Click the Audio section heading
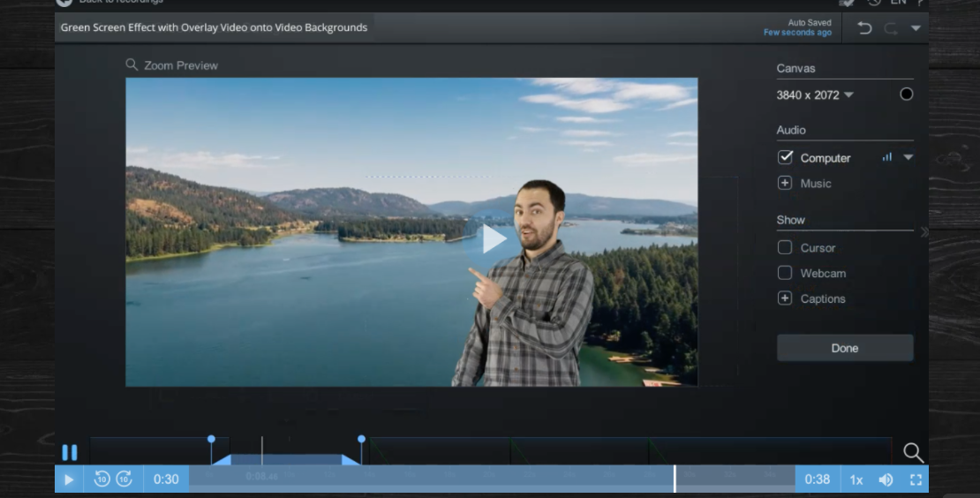Image resolution: width=980 pixels, height=498 pixels. (x=791, y=130)
